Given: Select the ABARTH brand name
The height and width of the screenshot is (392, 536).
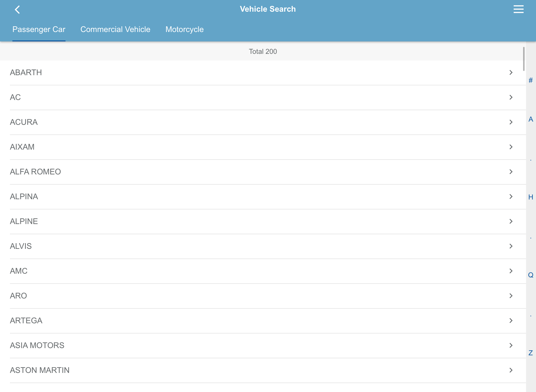Looking at the screenshot, I should pos(26,72).
